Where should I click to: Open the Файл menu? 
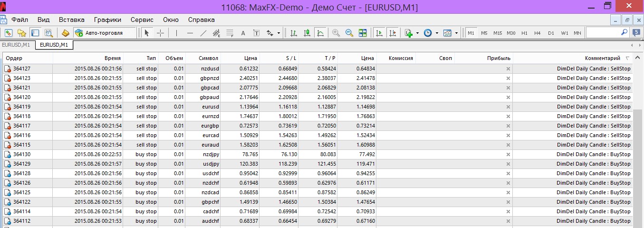tap(19, 20)
